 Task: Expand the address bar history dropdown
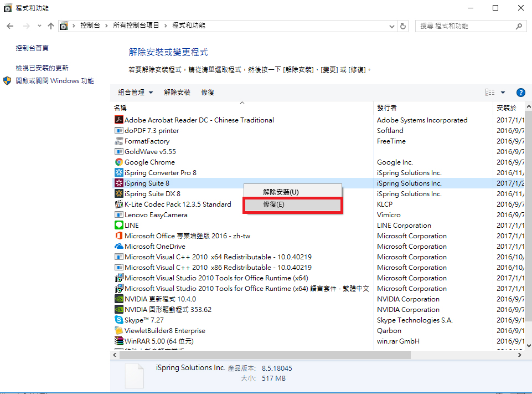coord(392,26)
